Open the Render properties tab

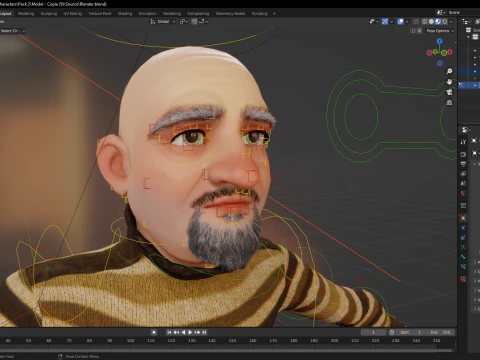point(463,154)
